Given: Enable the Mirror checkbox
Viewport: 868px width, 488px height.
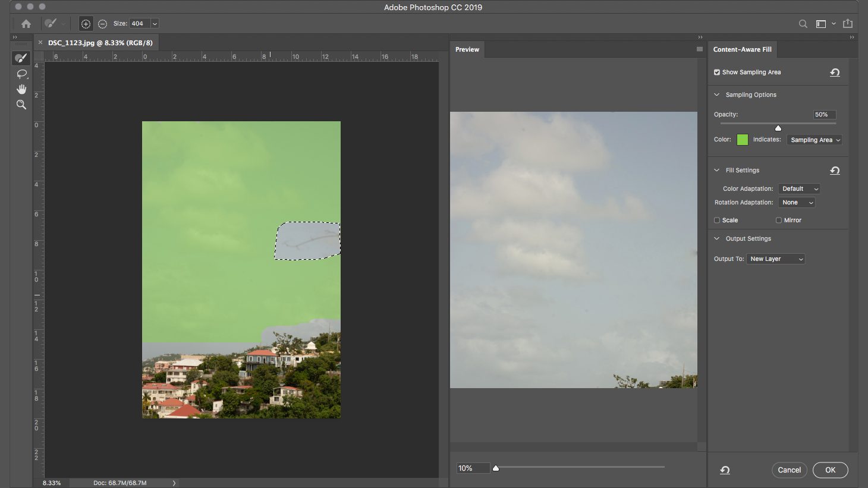Looking at the screenshot, I should 779,221.
